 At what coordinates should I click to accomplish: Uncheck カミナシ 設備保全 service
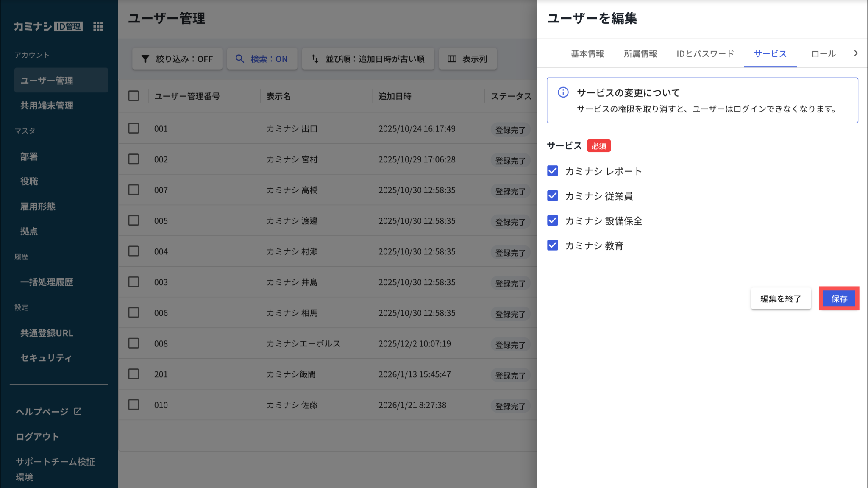tap(553, 220)
